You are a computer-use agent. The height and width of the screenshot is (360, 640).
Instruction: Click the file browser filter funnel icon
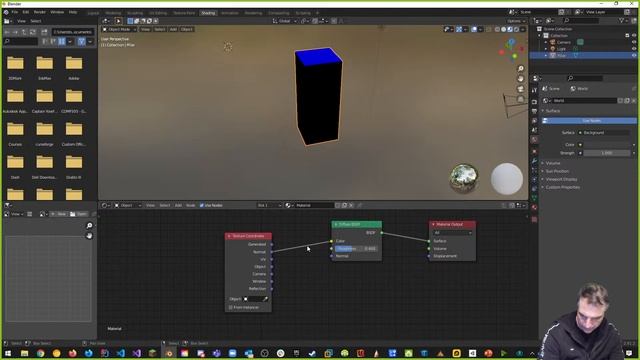pos(82,41)
